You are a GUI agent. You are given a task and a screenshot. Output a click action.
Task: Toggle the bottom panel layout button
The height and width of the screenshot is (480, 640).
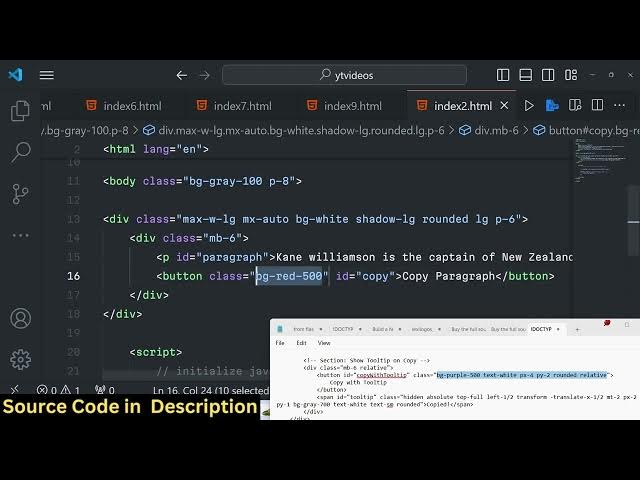point(526,75)
